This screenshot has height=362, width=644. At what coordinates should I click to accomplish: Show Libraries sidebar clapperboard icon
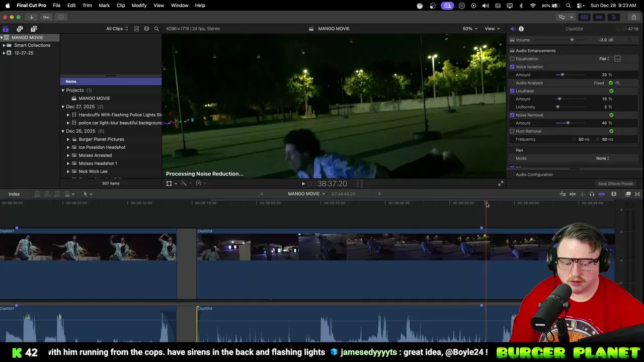(x=6, y=29)
